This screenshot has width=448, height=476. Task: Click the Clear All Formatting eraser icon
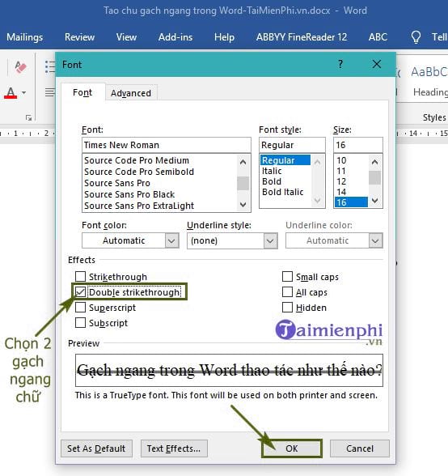point(20,66)
